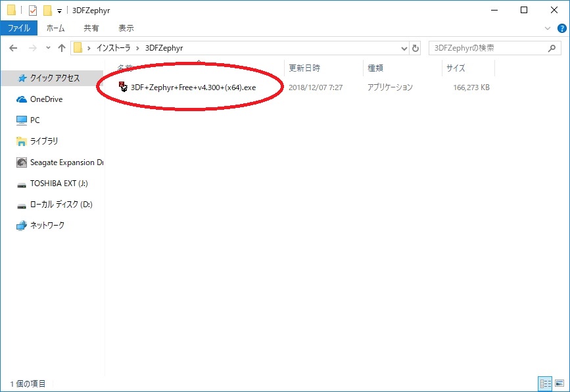Open the 表示 ribbon tab
Viewport: 570px width, 392px height.
point(126,28)
